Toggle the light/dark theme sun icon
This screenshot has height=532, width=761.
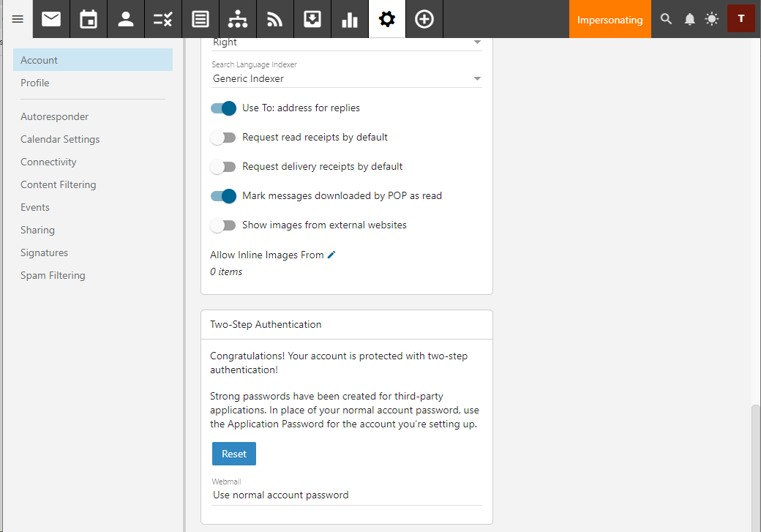(712, 19)
